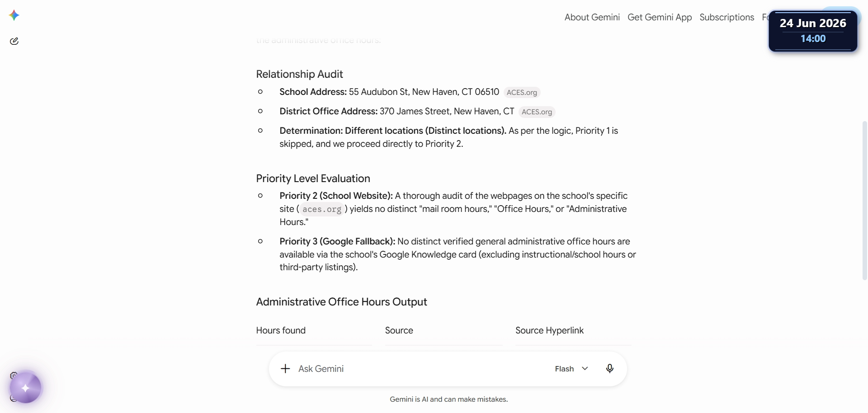868x413 pixels.
Task: Click Priority 2 (School Website) label
Action: 336,196
